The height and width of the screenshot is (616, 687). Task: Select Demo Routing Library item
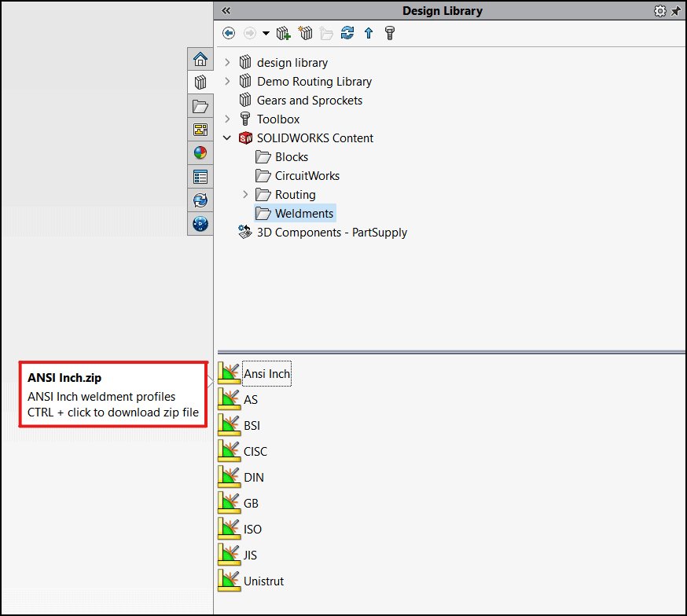314,82
